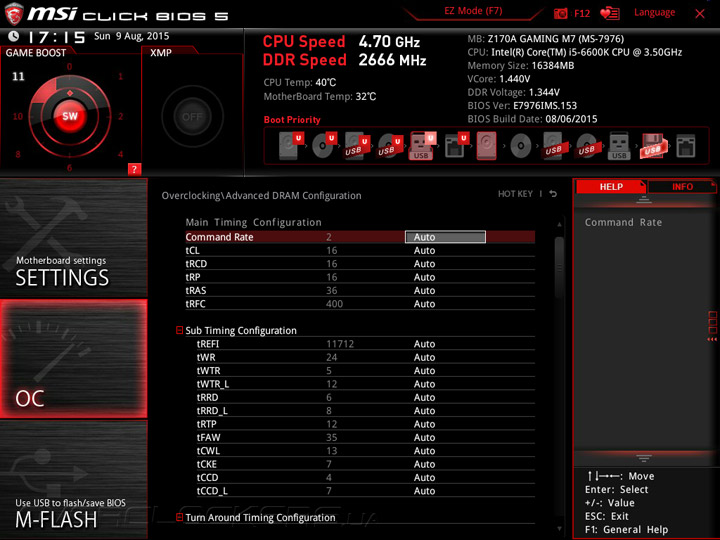This screenshot has width=720, height=540.
Task: Select highlighted USB floppy boot icon
Action: click(x=652, y=146)
